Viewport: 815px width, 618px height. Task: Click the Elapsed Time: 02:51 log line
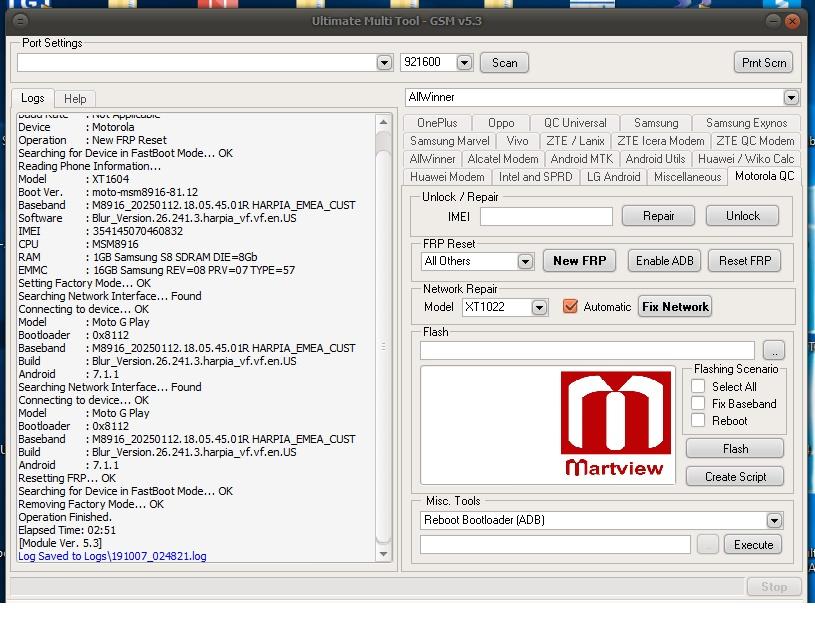click(x=67, y=530)
